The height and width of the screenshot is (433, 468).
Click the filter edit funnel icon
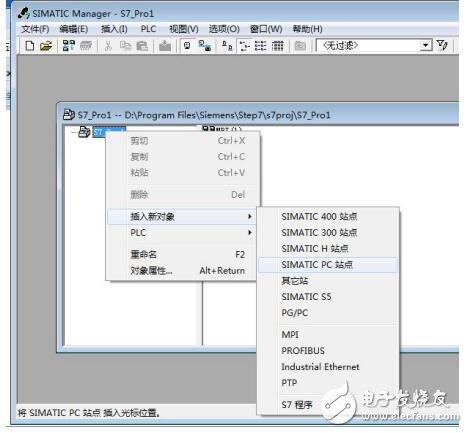[442, 45]
